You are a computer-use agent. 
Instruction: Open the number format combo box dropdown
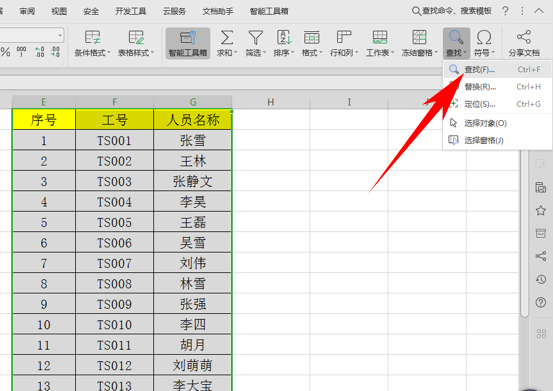click(x=60, y=35)
